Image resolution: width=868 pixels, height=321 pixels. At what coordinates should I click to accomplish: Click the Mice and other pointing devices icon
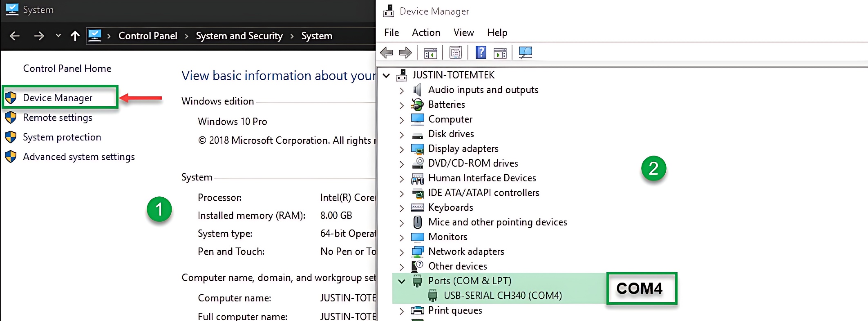[x=418, y=222]
